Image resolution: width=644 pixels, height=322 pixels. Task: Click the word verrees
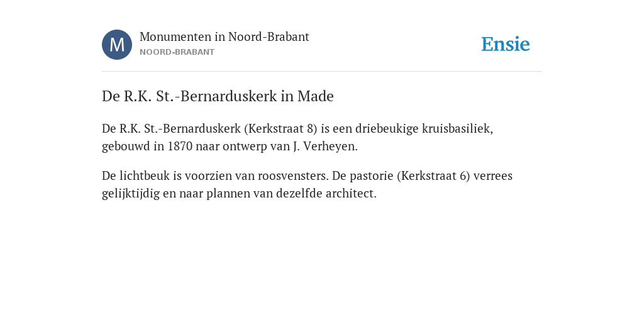click(x=493, y=176)
